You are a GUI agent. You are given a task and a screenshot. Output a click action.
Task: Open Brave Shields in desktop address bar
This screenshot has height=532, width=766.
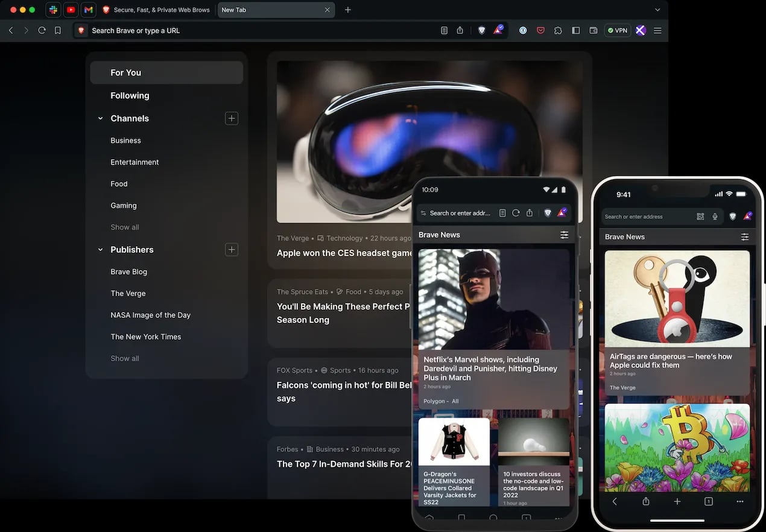pos(481,30)
